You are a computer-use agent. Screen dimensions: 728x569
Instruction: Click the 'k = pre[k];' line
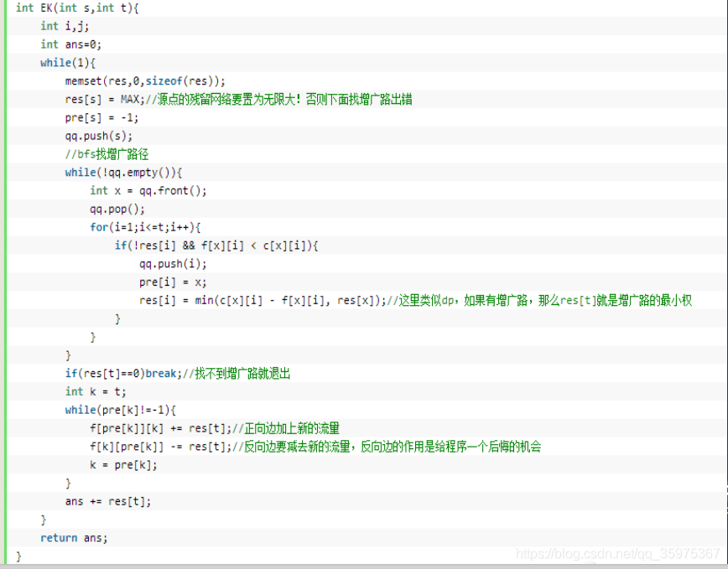pos(123,465)
